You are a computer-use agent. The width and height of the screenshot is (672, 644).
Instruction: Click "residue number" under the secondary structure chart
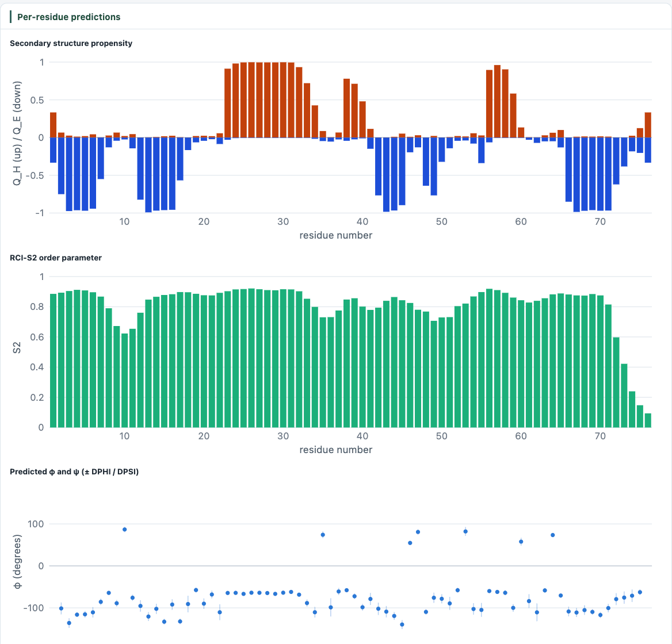[x=335, y=235]
